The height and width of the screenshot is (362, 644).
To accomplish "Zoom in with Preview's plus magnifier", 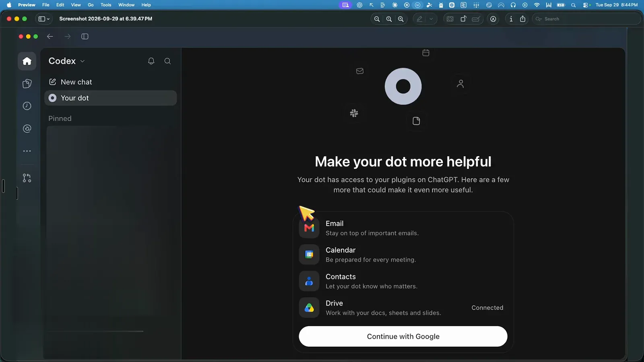I will click(x=401, y=19).
